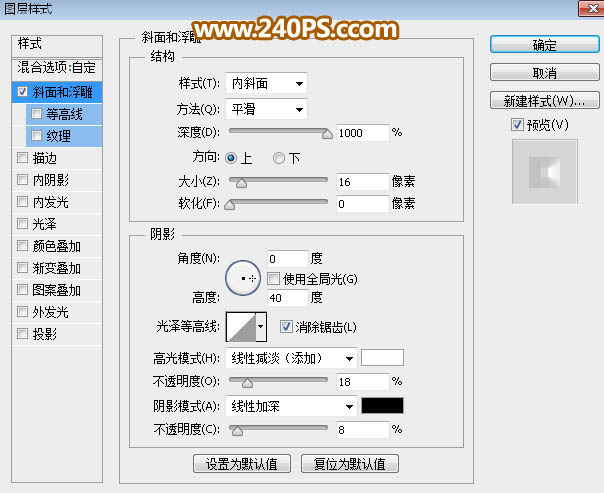The width and height of the screenshot is (604, 493).
Task: Enable the 纹理 checkbox
Action: [x=37, y=136]
